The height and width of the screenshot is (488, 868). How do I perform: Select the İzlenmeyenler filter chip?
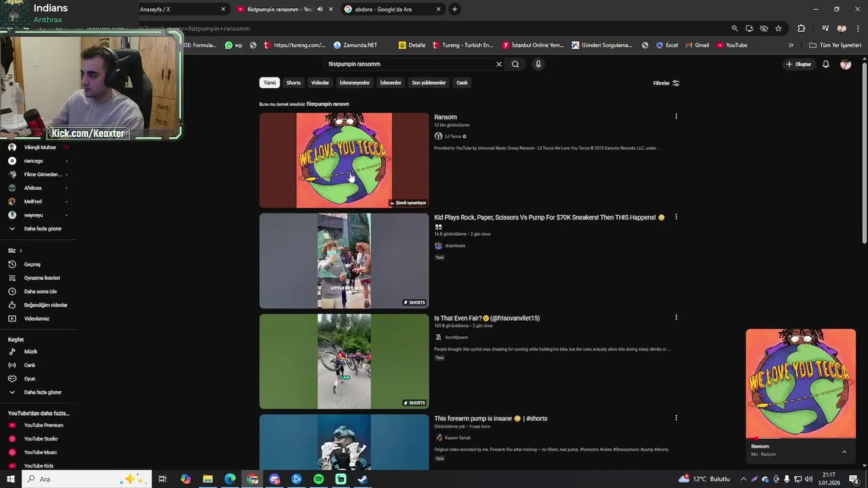tap(355, 83)
